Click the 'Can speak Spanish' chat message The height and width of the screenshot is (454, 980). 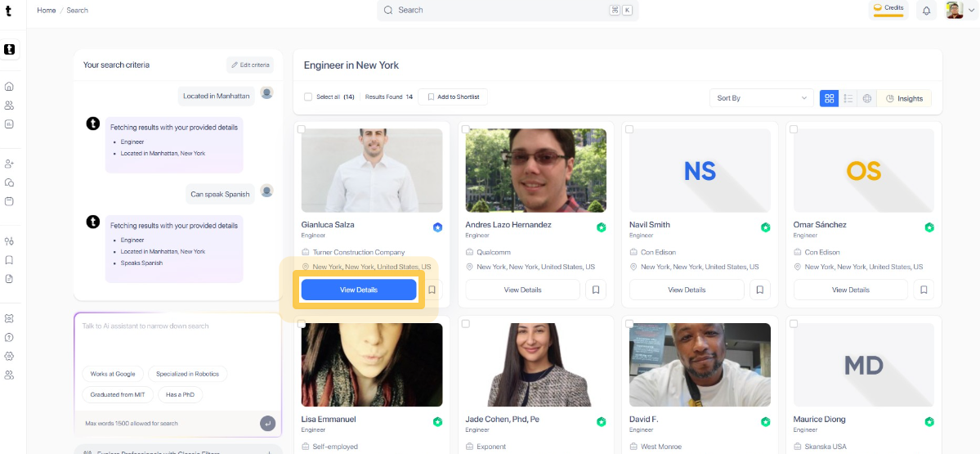pyautogui.click(x=220, y=194)
